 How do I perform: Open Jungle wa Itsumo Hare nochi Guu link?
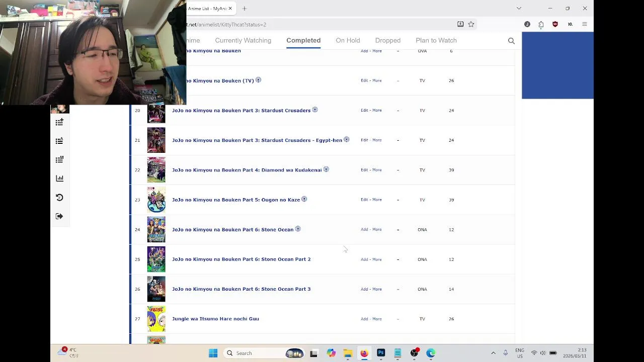[215, 319]
